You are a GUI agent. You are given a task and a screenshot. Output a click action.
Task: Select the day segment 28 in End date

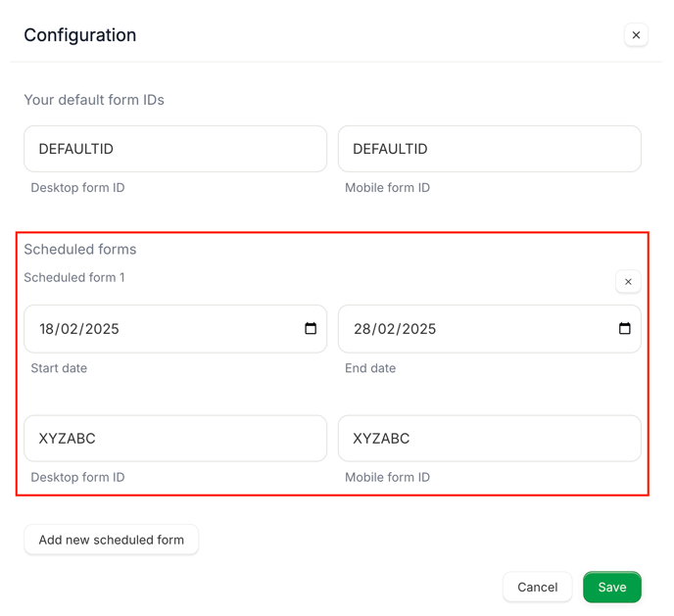(361, 329)
